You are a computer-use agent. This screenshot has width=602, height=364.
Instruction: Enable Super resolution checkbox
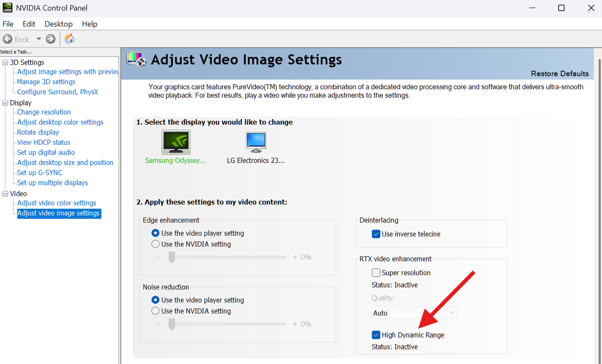click(376, 273)
